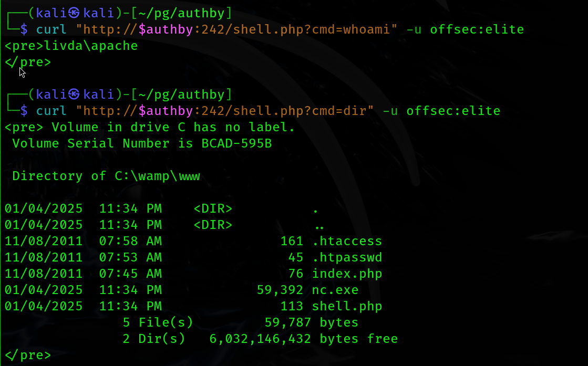The width and height of the screenshot is (588, 366).
Task: Select offsec:elite credentials in the dir command
Action: (453, 111)
